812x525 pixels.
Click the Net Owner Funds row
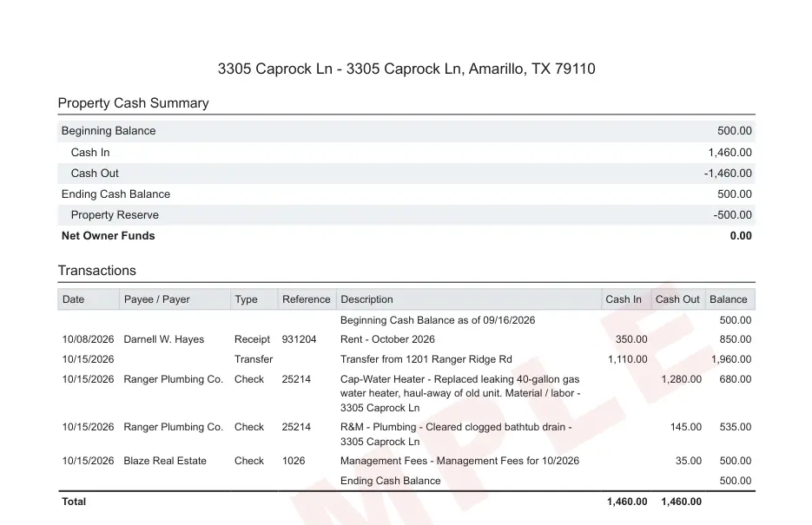pos(406,236)
